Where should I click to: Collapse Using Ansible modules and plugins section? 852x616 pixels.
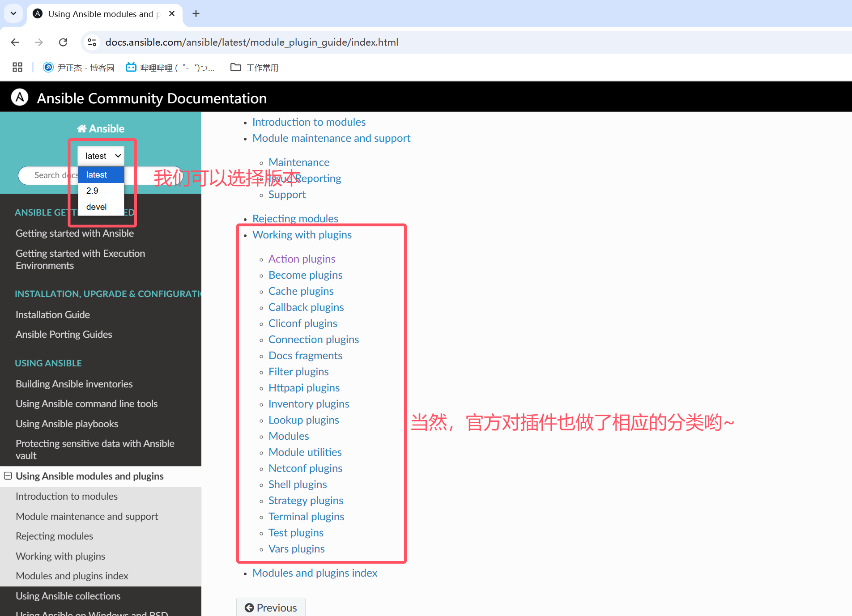click(8, 476)
